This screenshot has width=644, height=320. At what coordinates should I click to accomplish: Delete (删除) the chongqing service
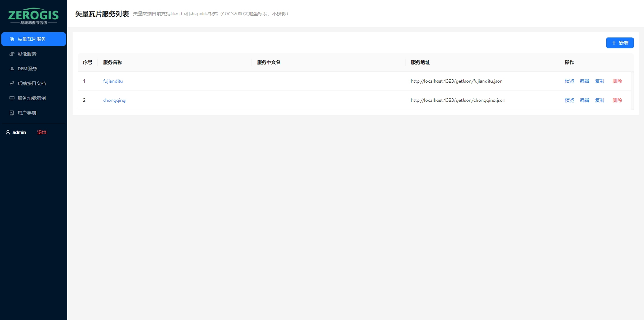click(617, 100)
